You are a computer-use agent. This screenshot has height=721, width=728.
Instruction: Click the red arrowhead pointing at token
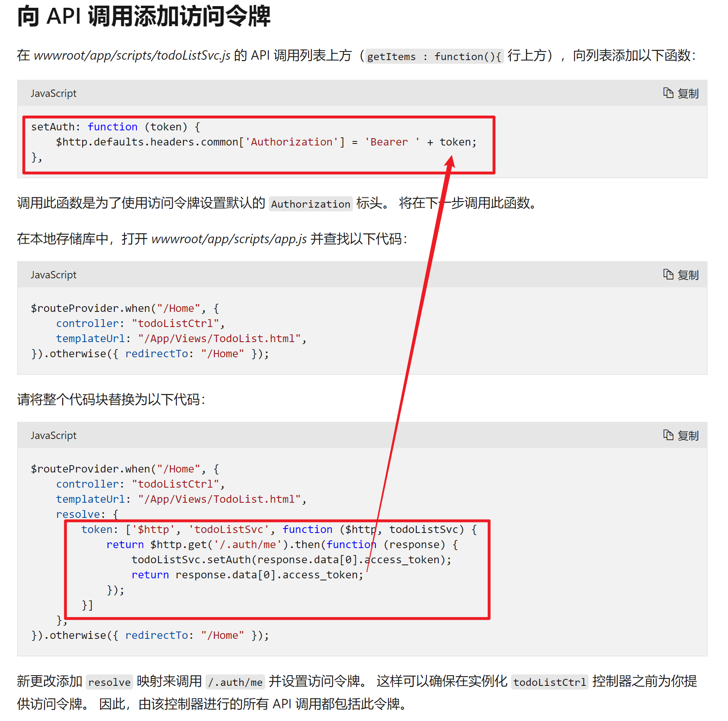(450, 161)
